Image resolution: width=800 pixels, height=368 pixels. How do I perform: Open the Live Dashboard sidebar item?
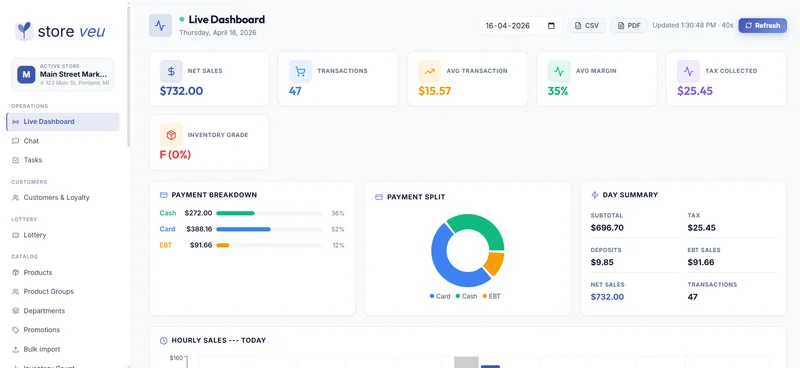pyautogui.click(x=63, y=122)
